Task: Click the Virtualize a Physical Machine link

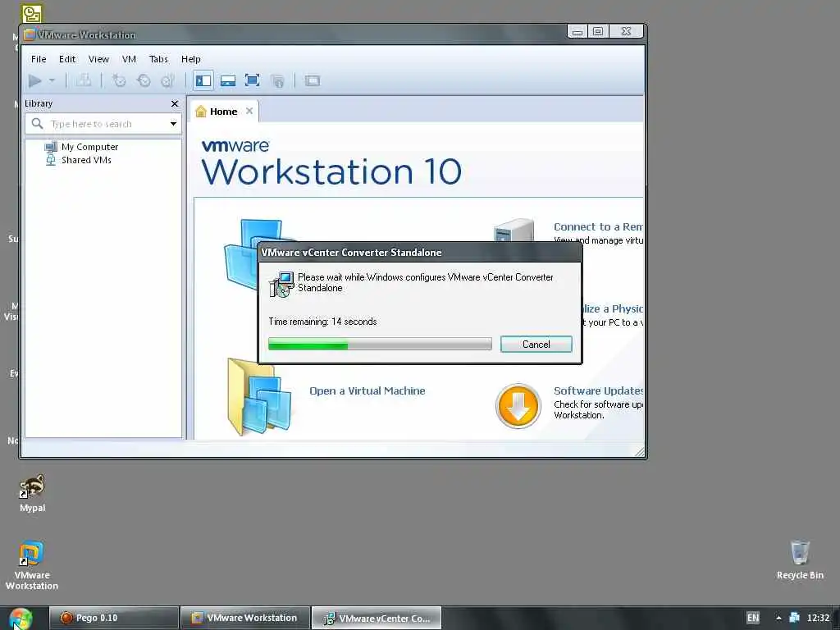Action: tap(613, 308)
